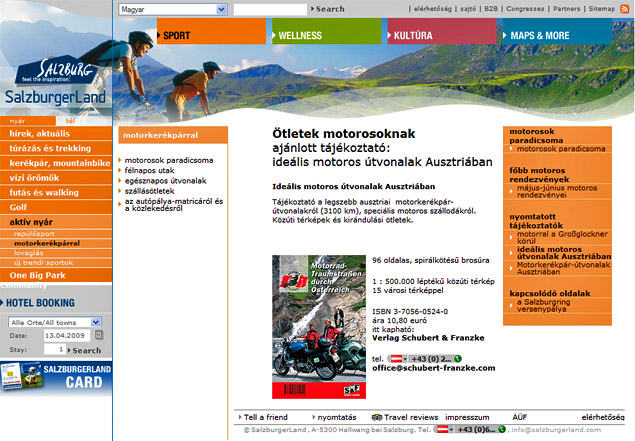This screenshot has height=441, width=635.
Task: Open túrázás és trekking menu item
Action: (56, 148)
